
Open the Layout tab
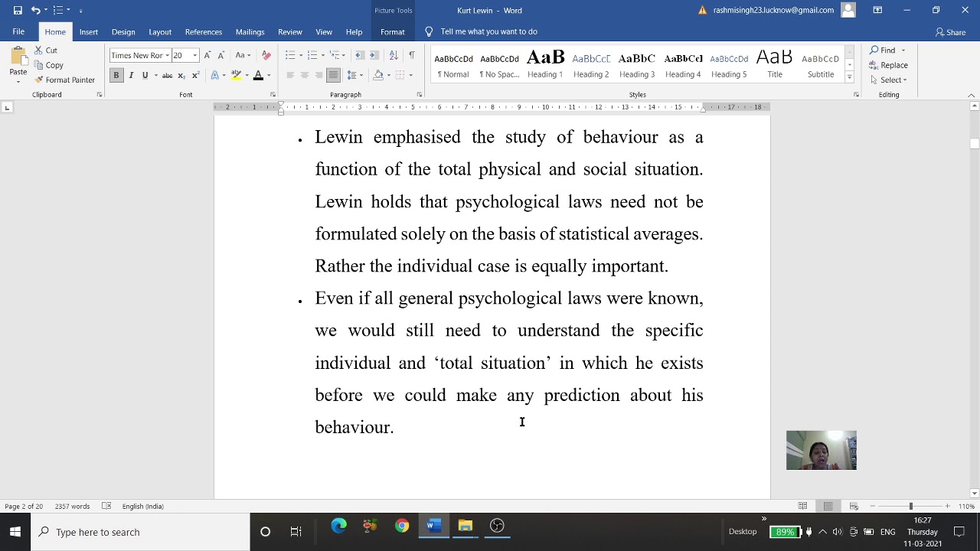[x=160, y=31]
